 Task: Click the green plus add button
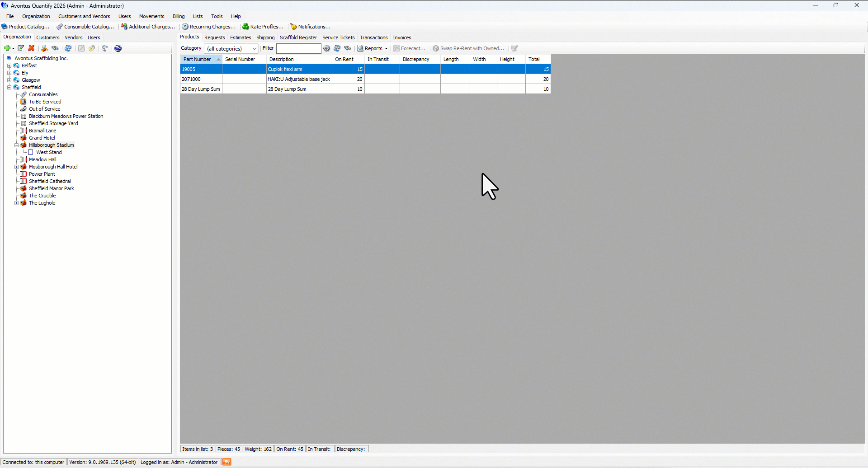pos(7,48)
